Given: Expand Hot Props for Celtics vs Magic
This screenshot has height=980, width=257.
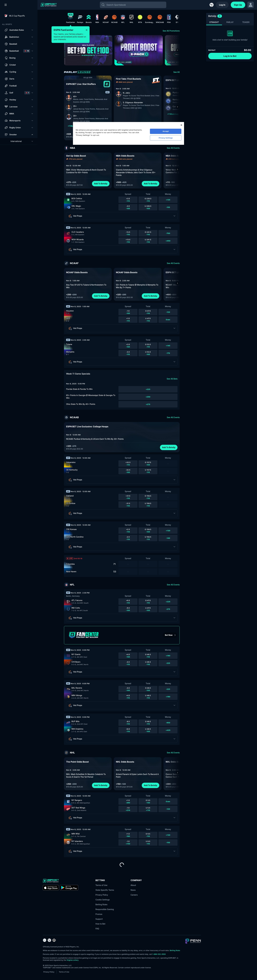Looking at the screenshot, I should [x=122, y=216].
